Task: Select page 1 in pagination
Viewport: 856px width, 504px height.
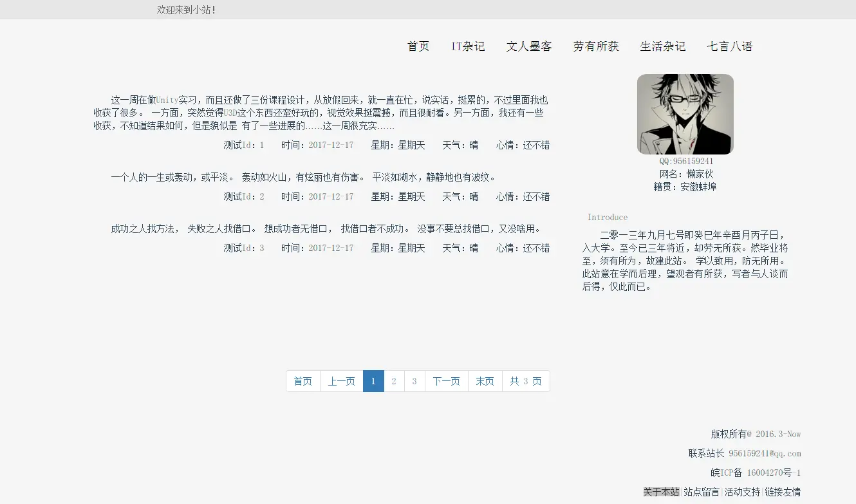Action: [x=373, y=381]
